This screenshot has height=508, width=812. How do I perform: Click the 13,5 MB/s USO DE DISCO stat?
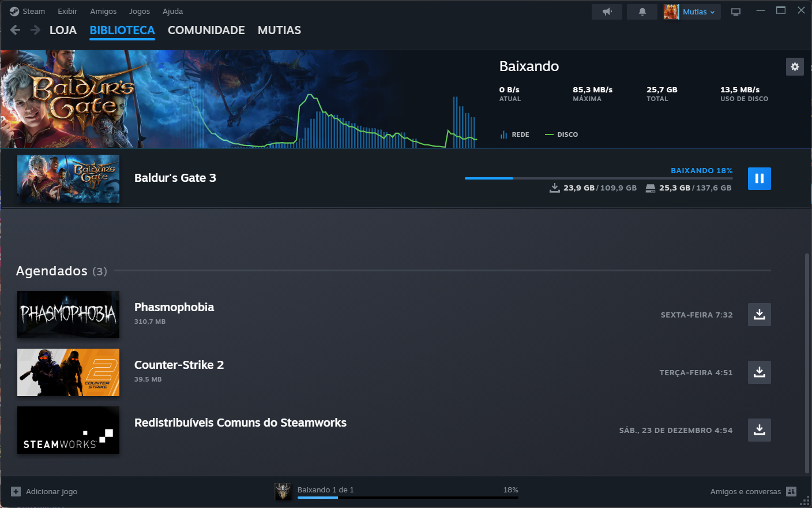tap(744, 94)
